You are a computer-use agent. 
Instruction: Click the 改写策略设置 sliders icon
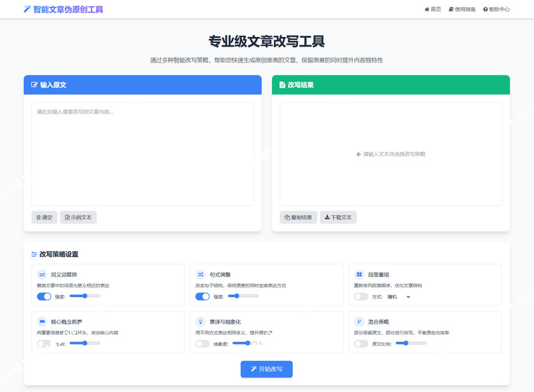pyautogui.click(x=34, y=254)
